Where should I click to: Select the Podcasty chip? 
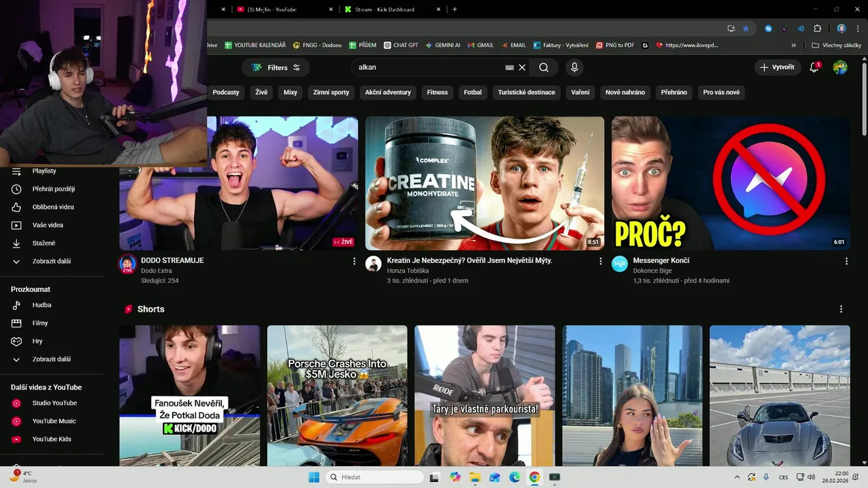click(226, 92)
